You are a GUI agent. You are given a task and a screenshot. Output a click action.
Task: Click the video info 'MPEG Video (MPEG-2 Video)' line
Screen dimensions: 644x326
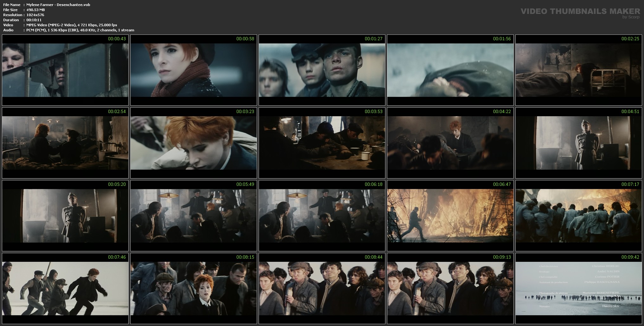[72, 25]
